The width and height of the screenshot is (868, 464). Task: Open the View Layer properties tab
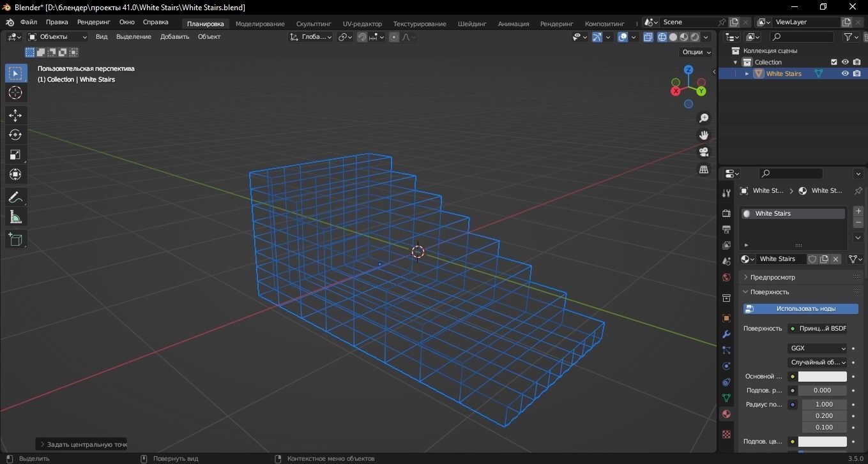pos(726,245)
